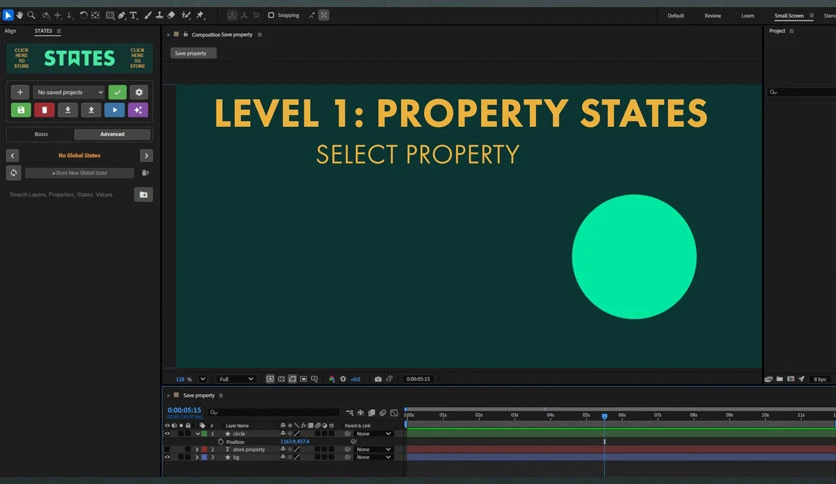Open parent dropdown for store property layer
The image size is (836, 484).
click(374, 449)
